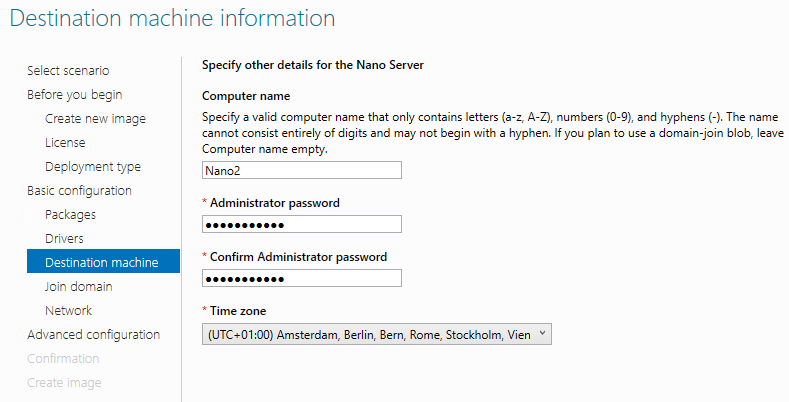The width and height of the screenshot is (789, 402).
Task: Click the greyed-out Create image step
Action: coord(64,382)
